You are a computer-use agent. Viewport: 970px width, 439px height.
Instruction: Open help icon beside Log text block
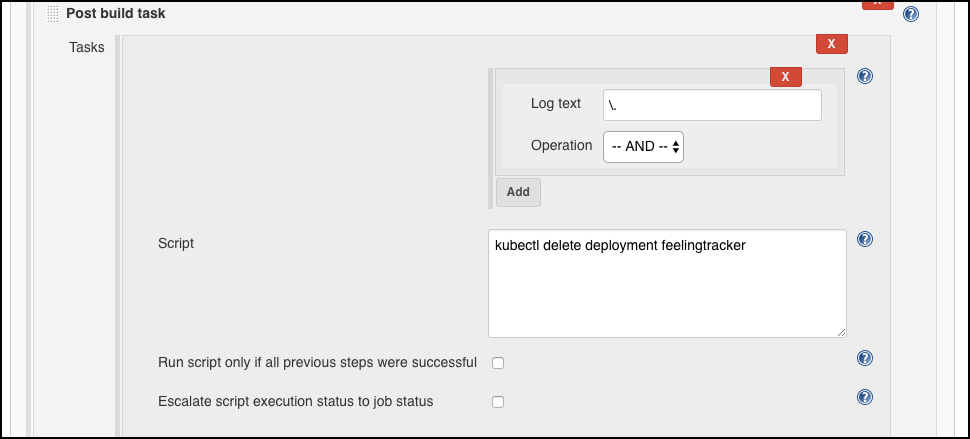click(865, 76)
